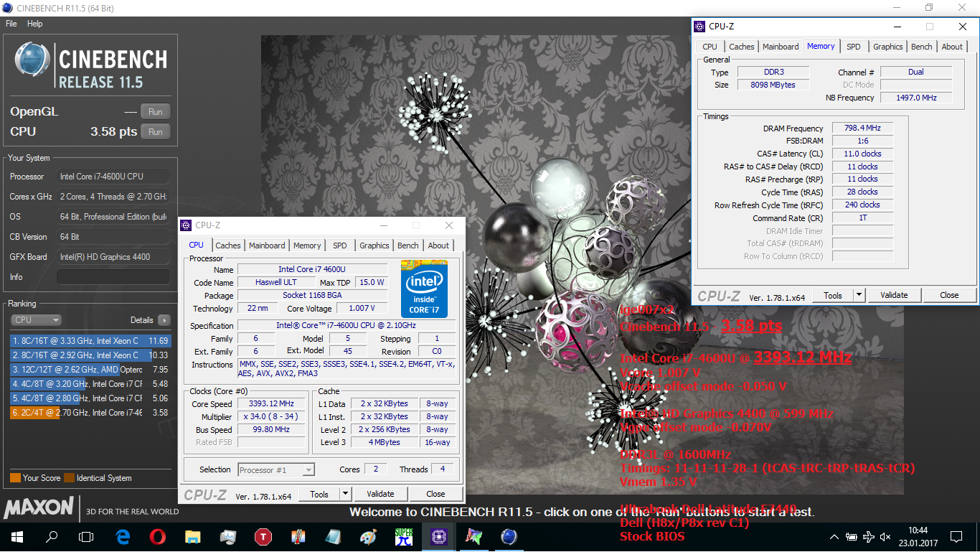980x552 pixels.
Task: Open Mainboard tab in CPU-Z Memory window
Action: click(781, 47)
